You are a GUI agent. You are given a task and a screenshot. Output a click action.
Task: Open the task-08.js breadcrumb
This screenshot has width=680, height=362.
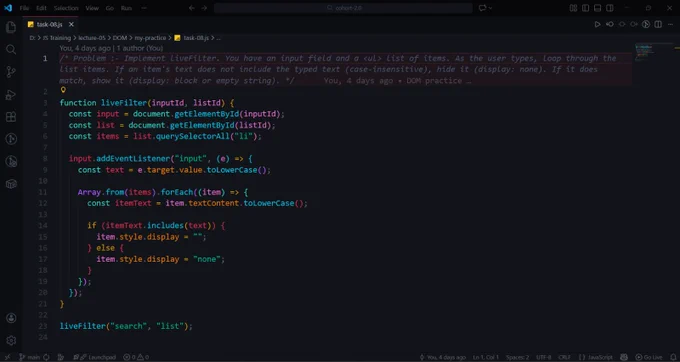coord(192,38)
